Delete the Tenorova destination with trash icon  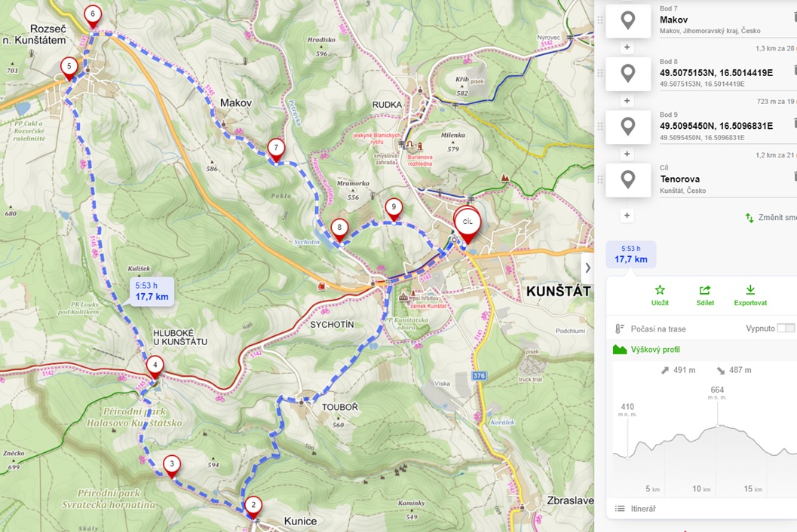794,176
